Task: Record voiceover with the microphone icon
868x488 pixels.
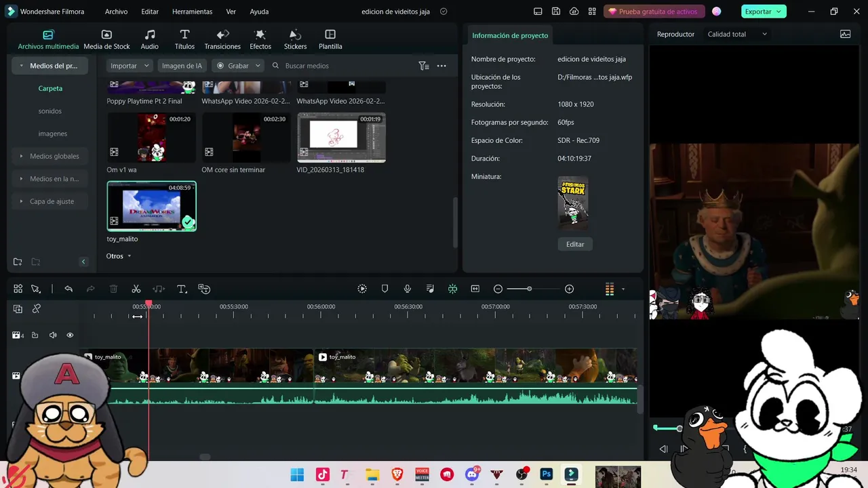Action: 408,289
